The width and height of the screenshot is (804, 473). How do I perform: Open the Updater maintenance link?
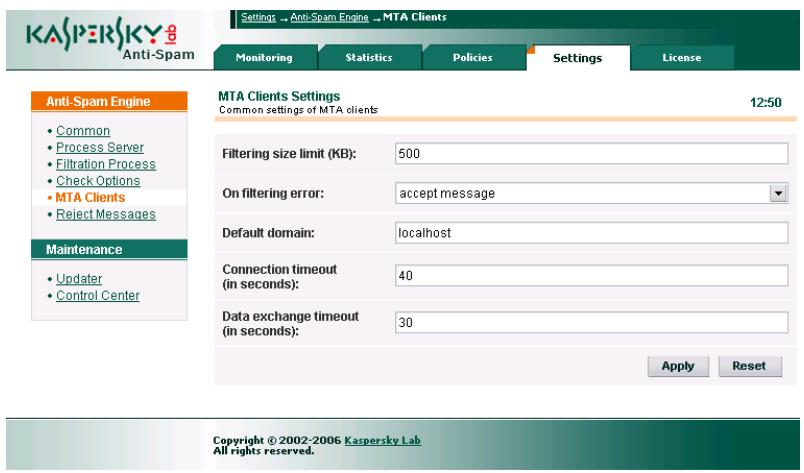tap(79, 279)
